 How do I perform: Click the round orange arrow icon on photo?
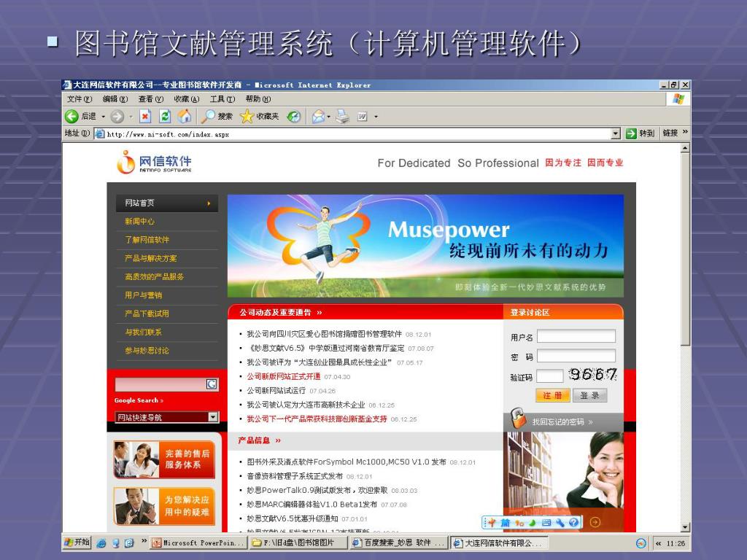click(x=595, y=522)
